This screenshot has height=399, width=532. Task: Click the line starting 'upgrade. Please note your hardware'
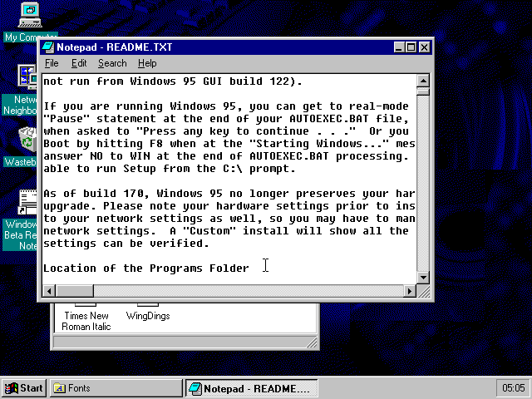click(x=229, y=206)
